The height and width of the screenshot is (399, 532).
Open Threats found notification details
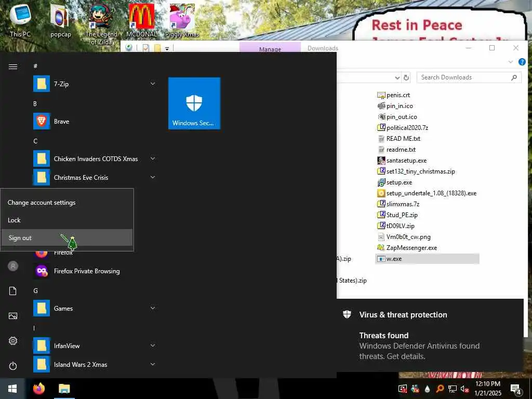point(430,335)
